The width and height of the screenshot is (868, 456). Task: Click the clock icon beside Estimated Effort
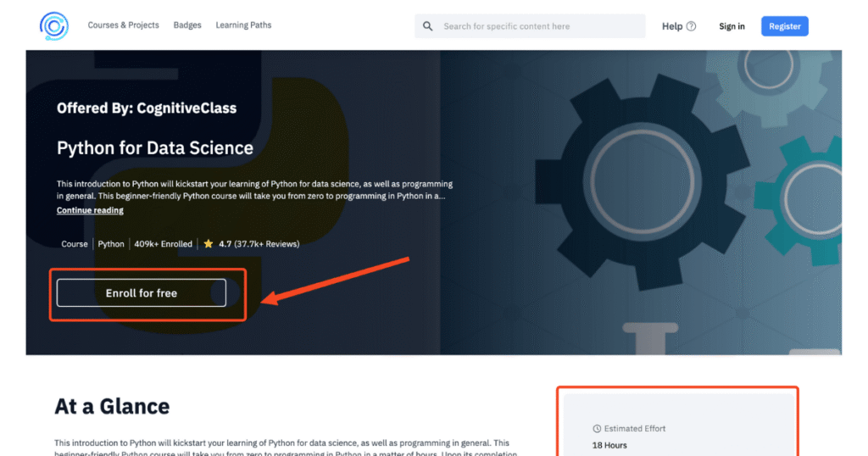[597, 429]
